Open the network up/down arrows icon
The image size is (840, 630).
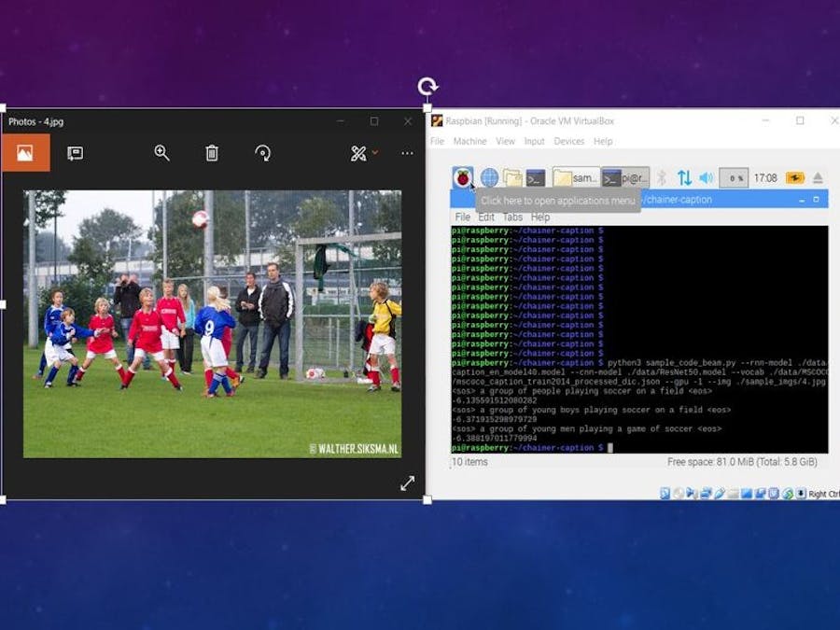tap(684, 178)
